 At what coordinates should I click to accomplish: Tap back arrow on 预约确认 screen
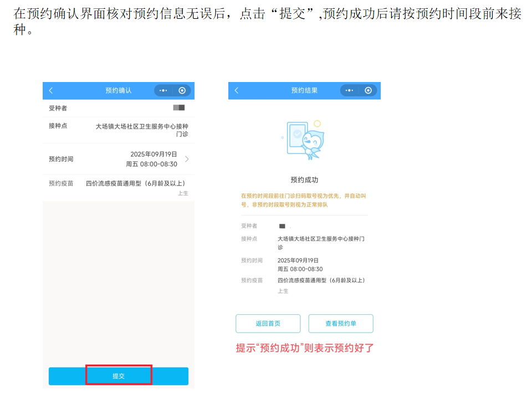pyautogui.click(x=51, y=90)
